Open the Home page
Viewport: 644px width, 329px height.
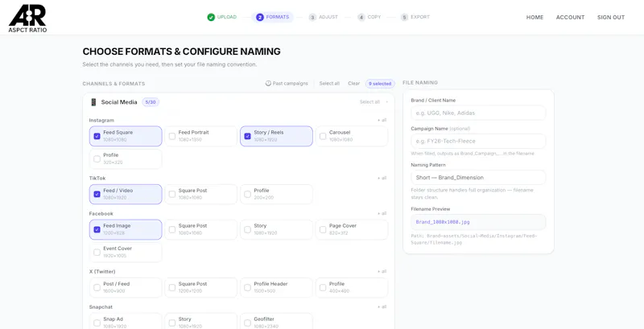(535, 17)
